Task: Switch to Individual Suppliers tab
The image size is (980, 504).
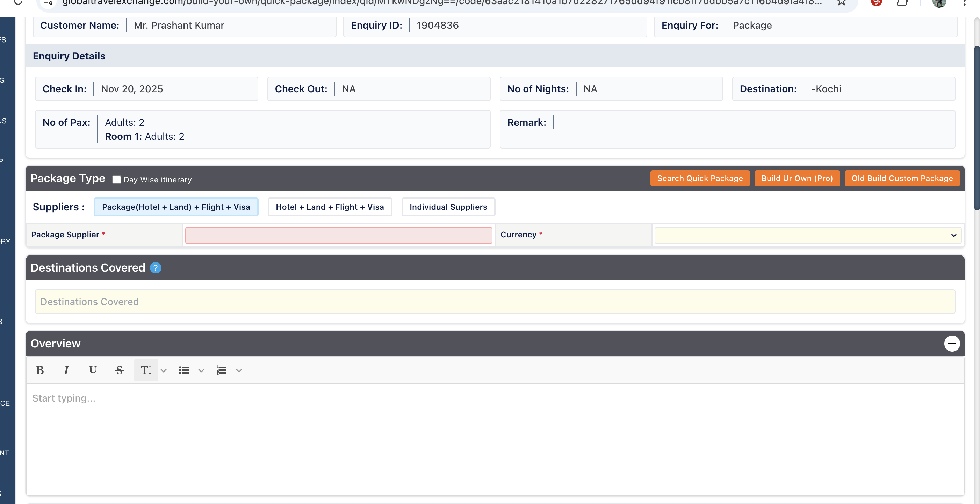Action: coord(448,207)
